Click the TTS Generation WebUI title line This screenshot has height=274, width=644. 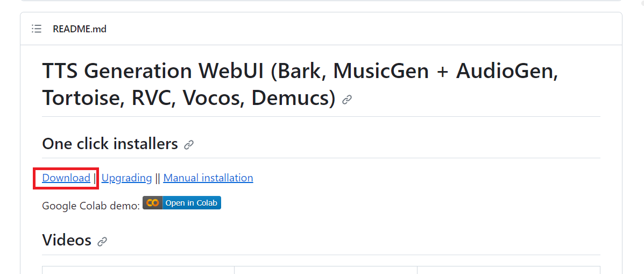point(300,72)
